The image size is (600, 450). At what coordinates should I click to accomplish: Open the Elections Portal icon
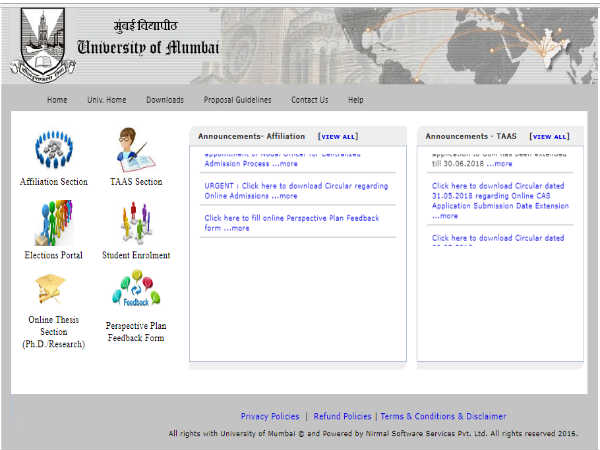pos(54,223)
